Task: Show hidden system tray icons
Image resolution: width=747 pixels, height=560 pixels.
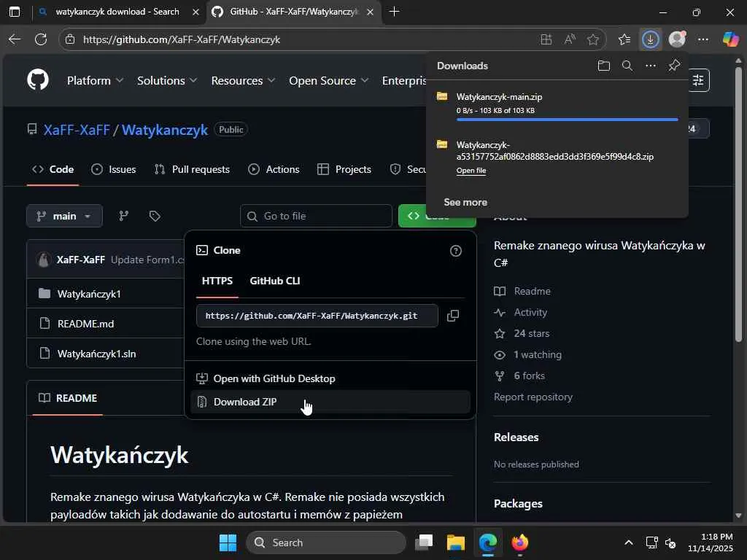Action: click(629, 542)
